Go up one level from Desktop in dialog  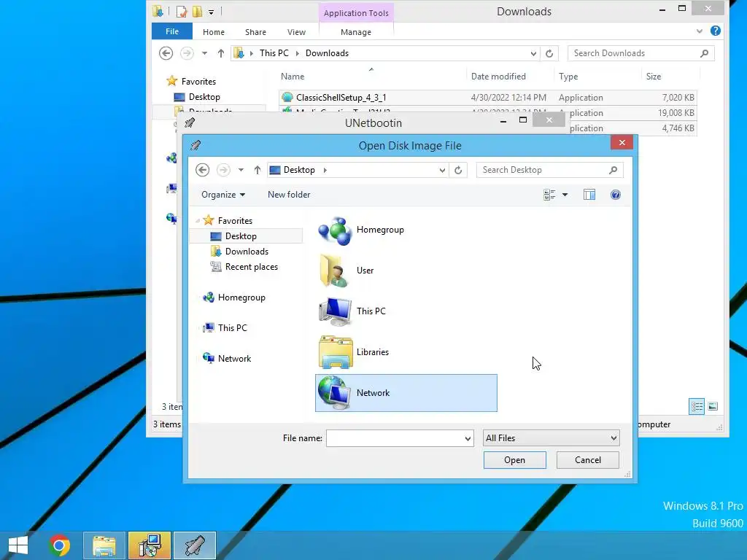pyautogui.click(x=258, y=170)
